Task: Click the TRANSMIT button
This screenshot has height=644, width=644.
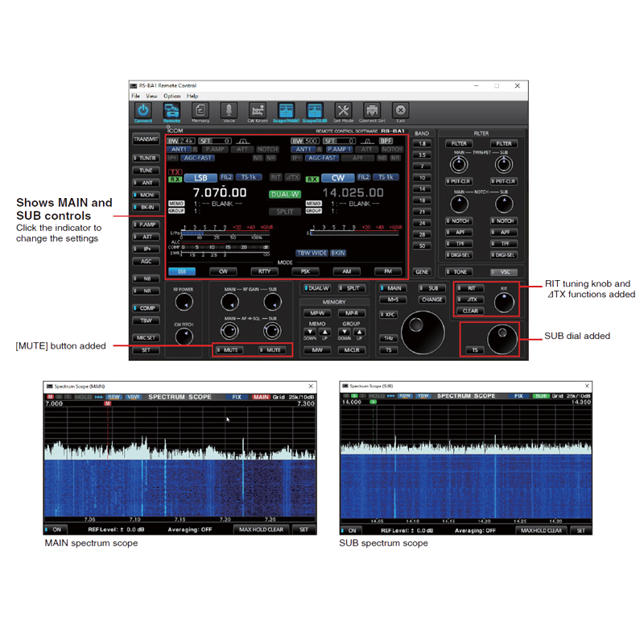Action: tap(146, 139)
